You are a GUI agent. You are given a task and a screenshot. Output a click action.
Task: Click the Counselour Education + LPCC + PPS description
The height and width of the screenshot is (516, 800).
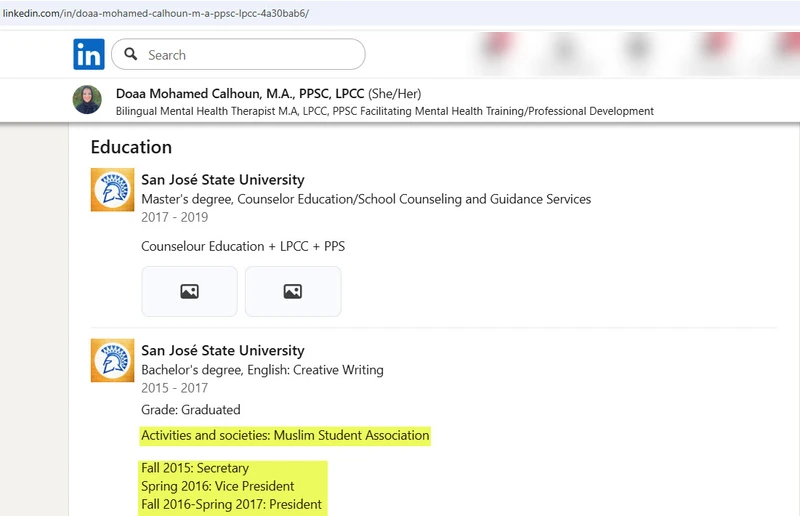pos(243,246)
